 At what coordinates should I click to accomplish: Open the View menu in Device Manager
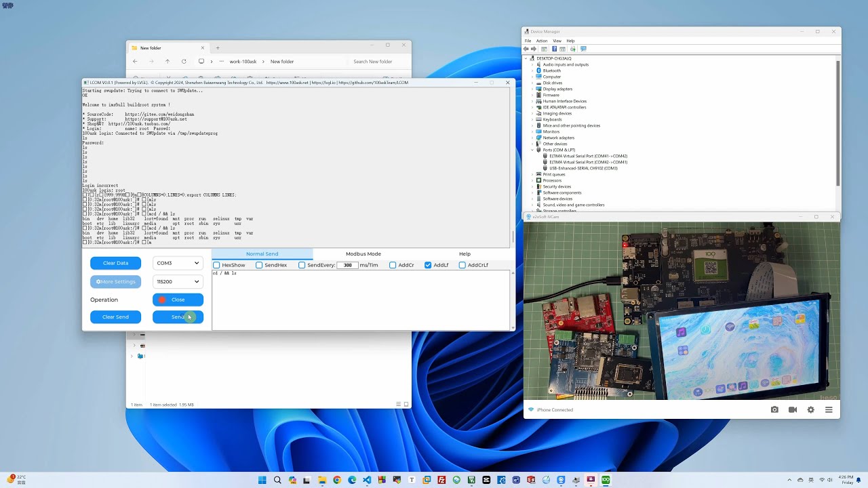pos(557,41)
